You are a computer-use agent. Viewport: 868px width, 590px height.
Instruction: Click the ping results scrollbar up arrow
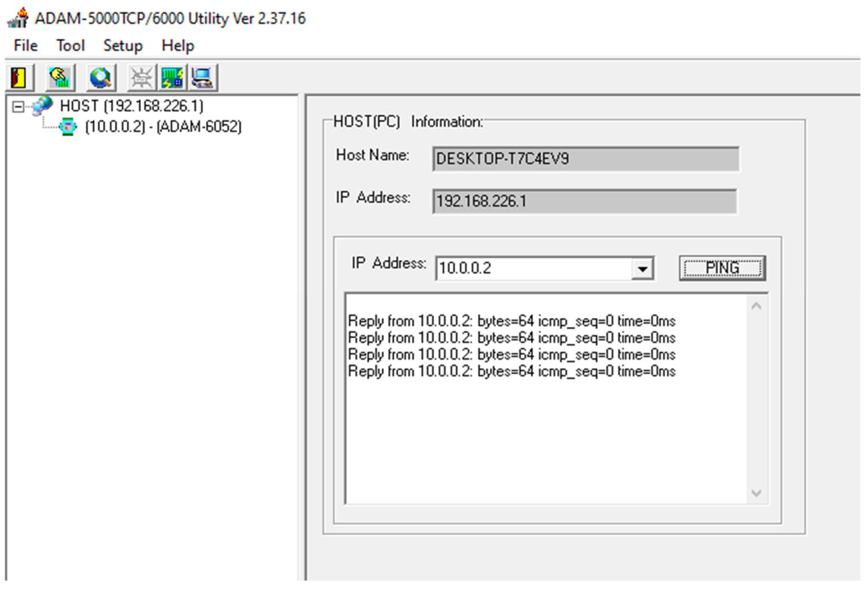(756, 307)
